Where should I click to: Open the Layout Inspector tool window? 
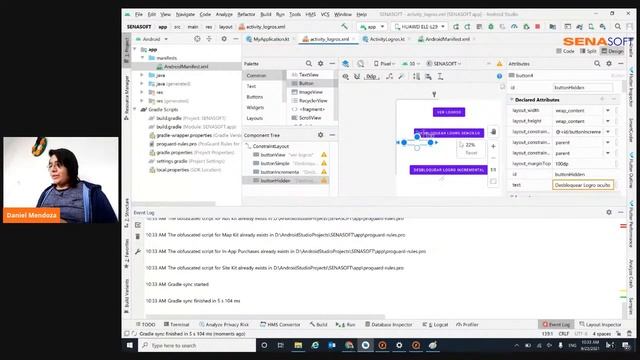(600, 324)
